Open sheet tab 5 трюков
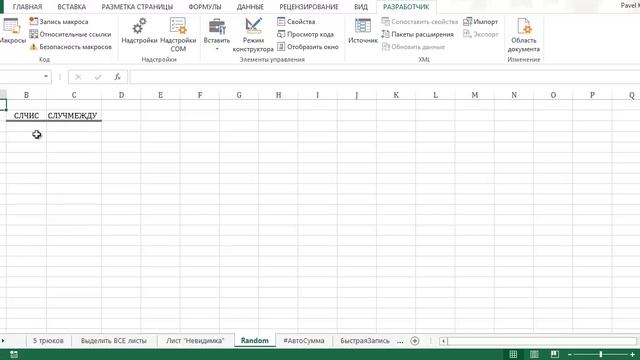 48,340
